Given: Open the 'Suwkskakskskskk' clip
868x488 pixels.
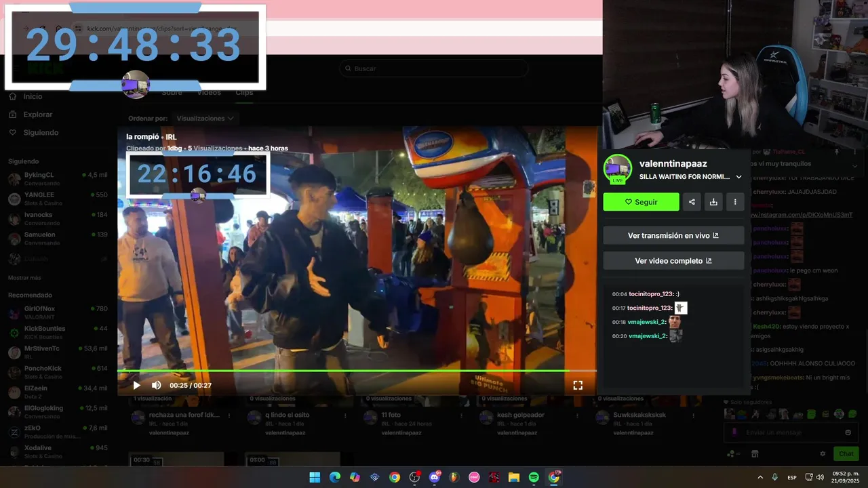Looking at the screenshot, I should 639,415.
